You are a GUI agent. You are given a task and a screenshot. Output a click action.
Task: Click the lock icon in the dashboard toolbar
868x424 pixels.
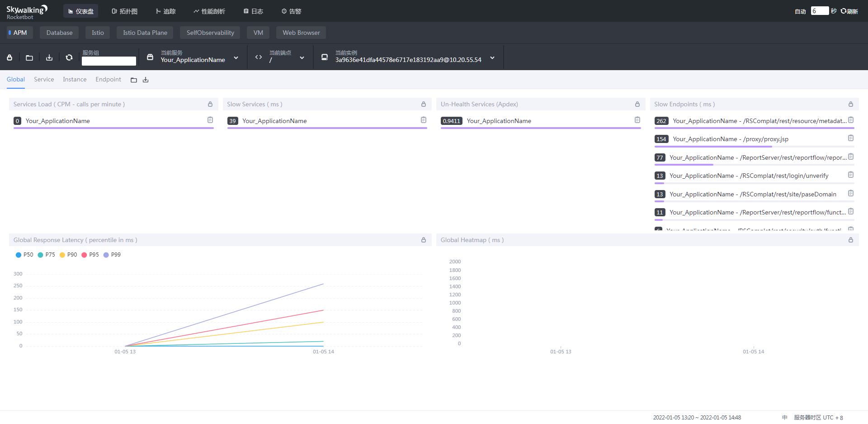(9, 57)
